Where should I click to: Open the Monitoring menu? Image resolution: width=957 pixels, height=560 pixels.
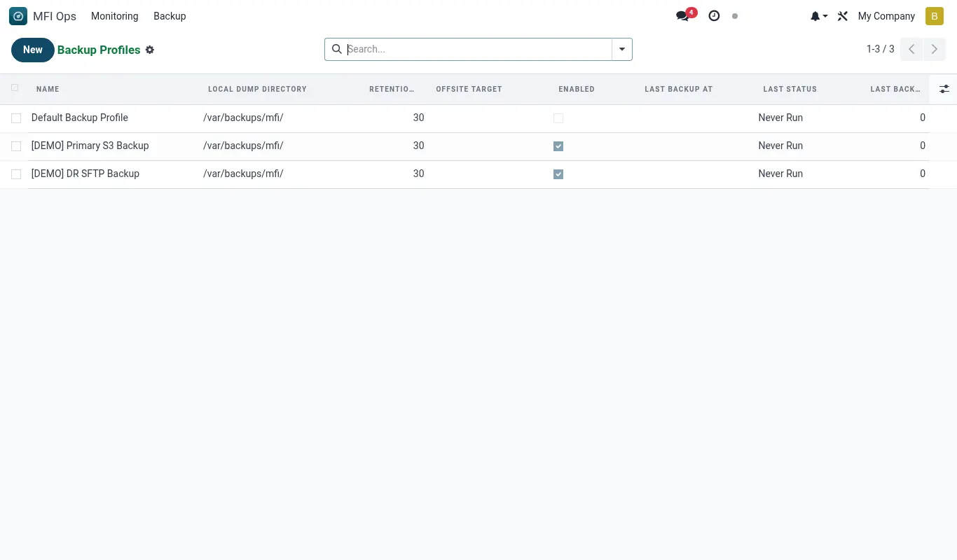115,16
